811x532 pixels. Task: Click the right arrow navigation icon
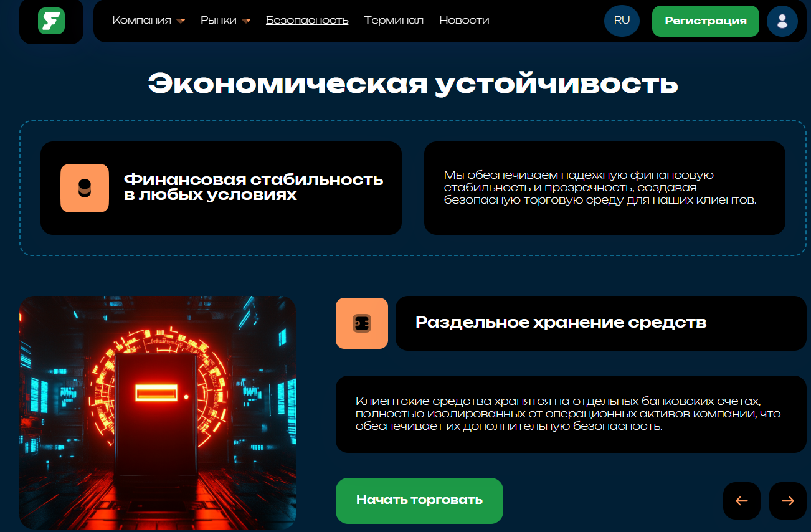tap(787, 500)
